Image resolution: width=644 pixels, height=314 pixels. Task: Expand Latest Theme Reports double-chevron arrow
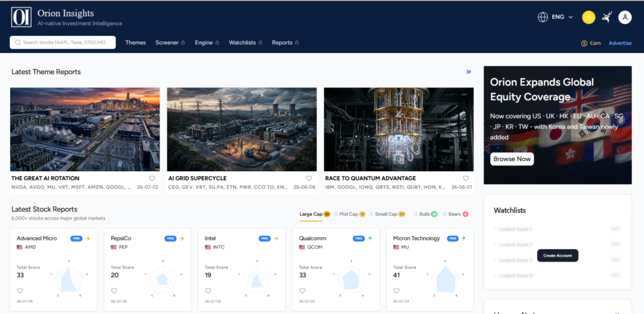click(x=469, y=72)
